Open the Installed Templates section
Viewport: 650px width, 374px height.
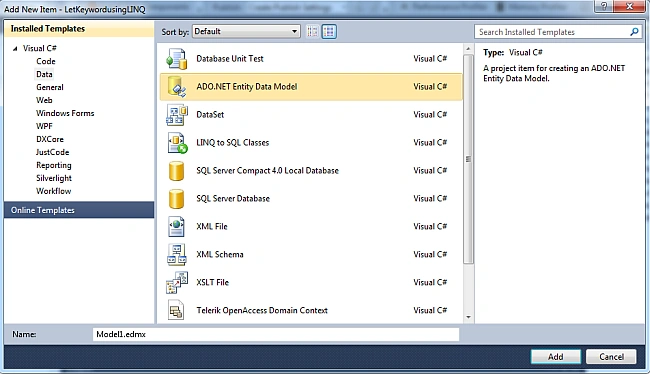tap(79, 29)
